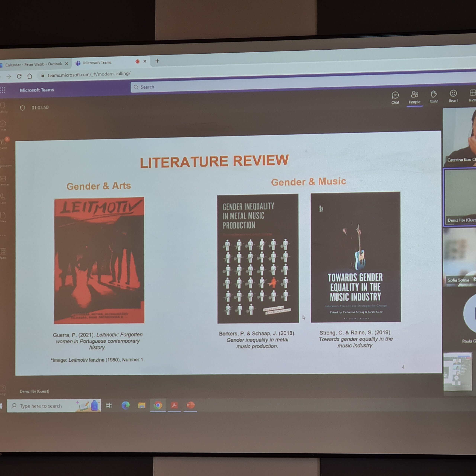Click the address bar URL field

tap(89, 74)
